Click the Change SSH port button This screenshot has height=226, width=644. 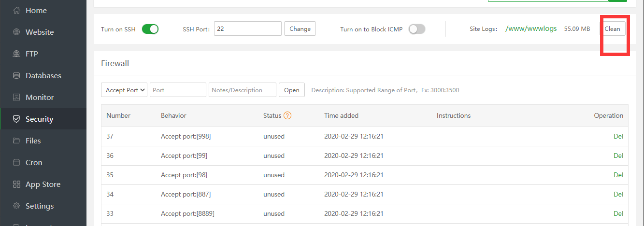(300, 28)
